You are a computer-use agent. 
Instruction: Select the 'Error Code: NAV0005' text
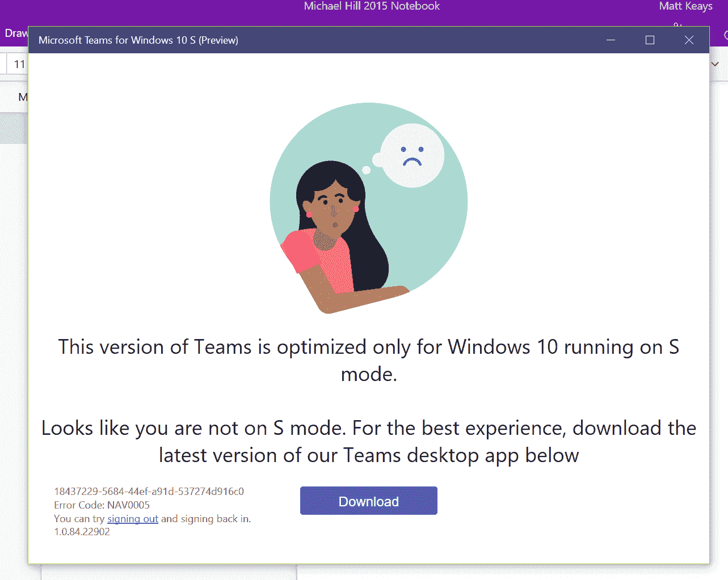102,505
